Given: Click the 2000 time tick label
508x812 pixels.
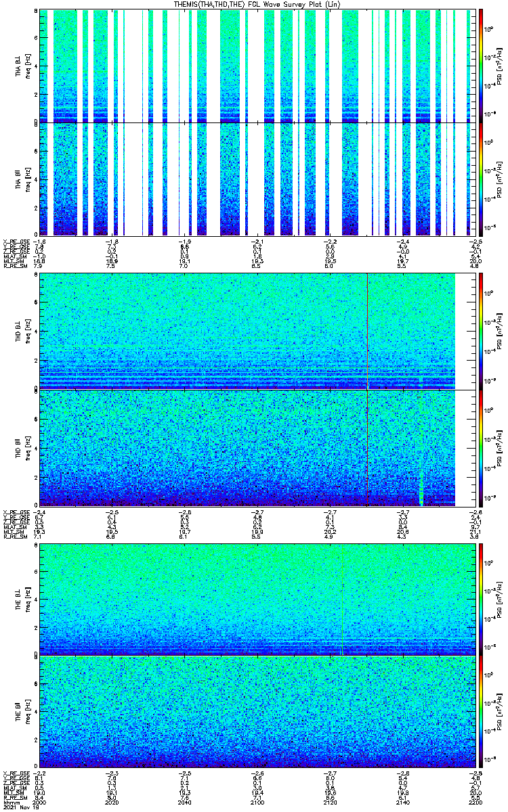Looking at the screenshot, I should click(x=40, y=802).
